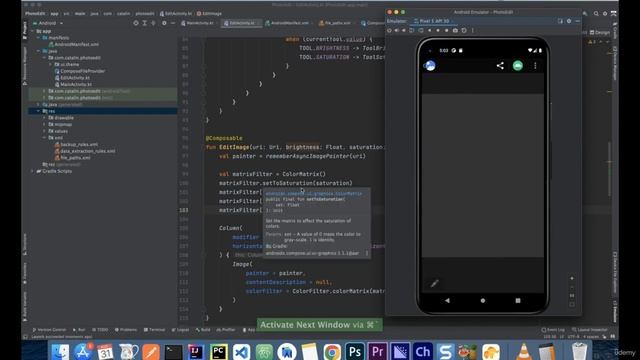Click the Project panel expand all icon
The image size is (640, 360).
pos(144,23)
